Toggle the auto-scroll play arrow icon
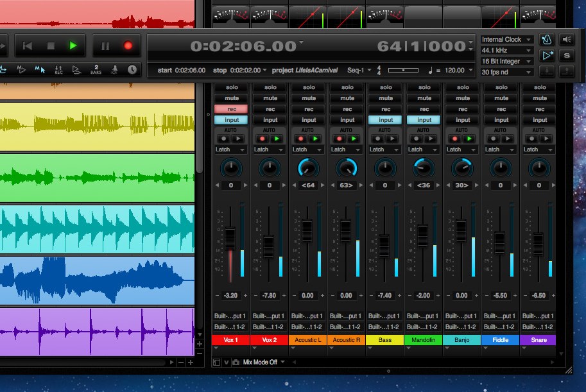 coord(547,56)
